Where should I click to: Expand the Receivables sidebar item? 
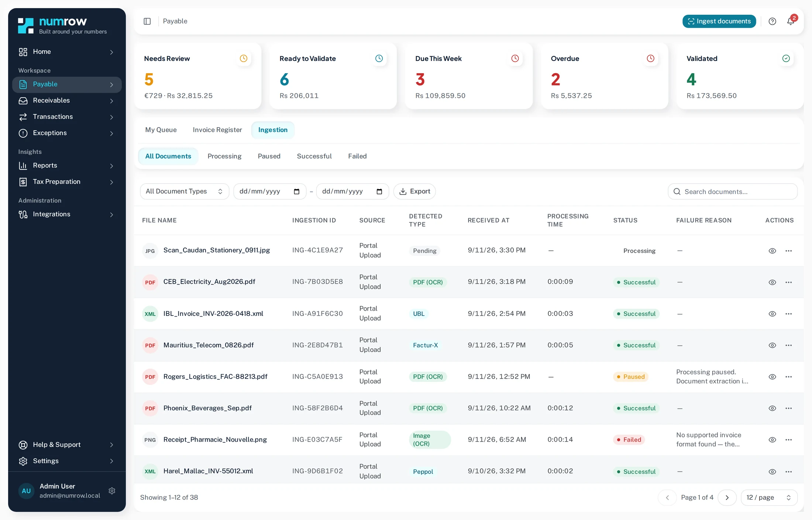[67, 100]
